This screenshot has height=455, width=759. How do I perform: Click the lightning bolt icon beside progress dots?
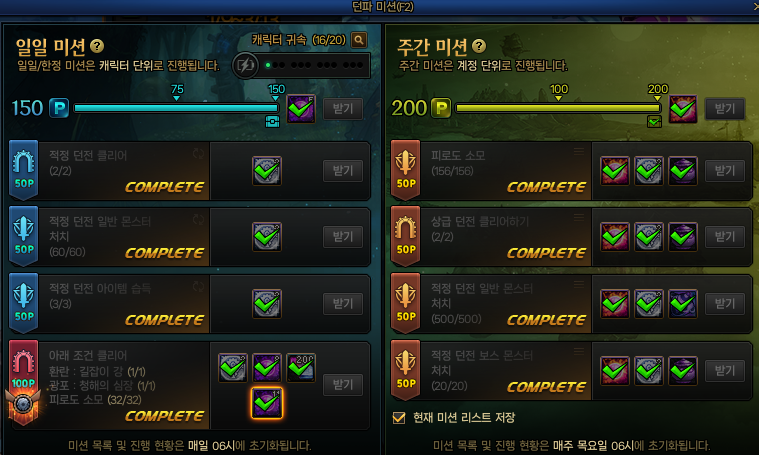pyautogui.click(x=245, y=65)
